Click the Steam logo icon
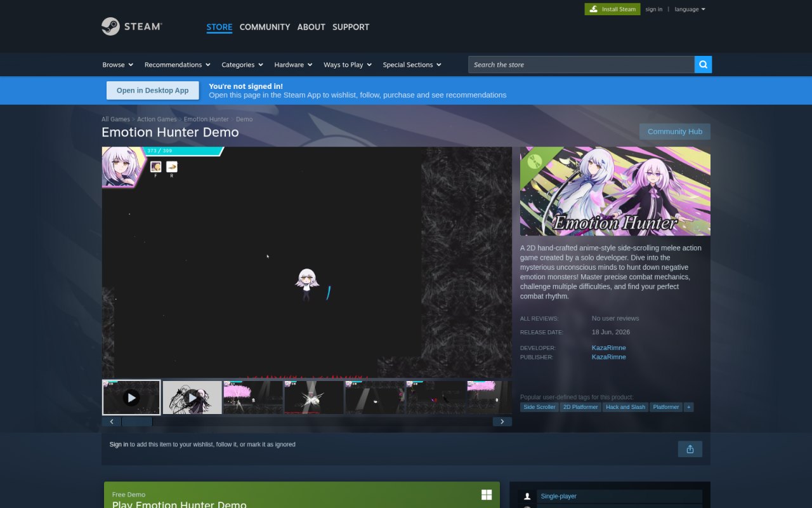 pyautogui.click(x=110, y=27)
